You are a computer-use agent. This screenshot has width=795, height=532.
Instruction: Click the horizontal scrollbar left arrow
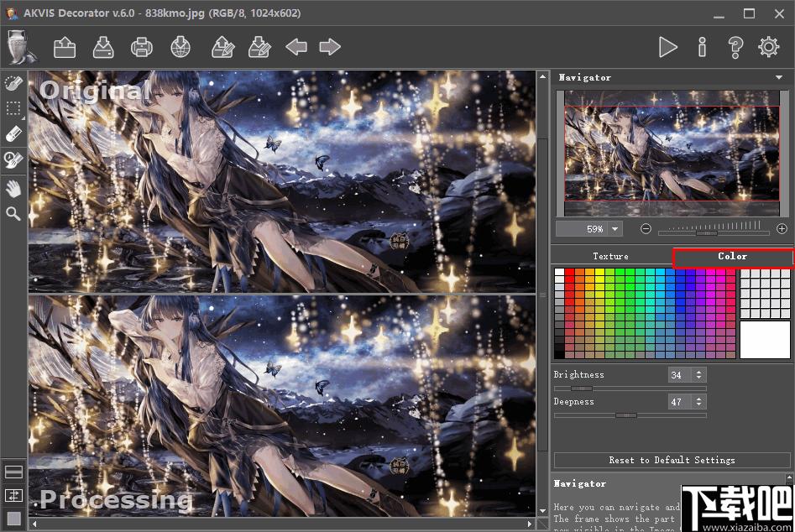(34, 524)
